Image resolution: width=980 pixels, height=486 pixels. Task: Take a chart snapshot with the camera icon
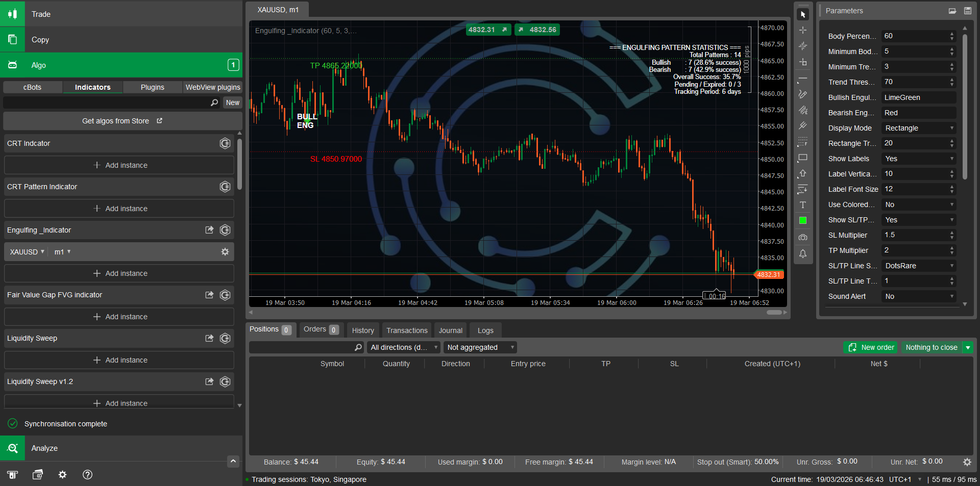[803, 238]
